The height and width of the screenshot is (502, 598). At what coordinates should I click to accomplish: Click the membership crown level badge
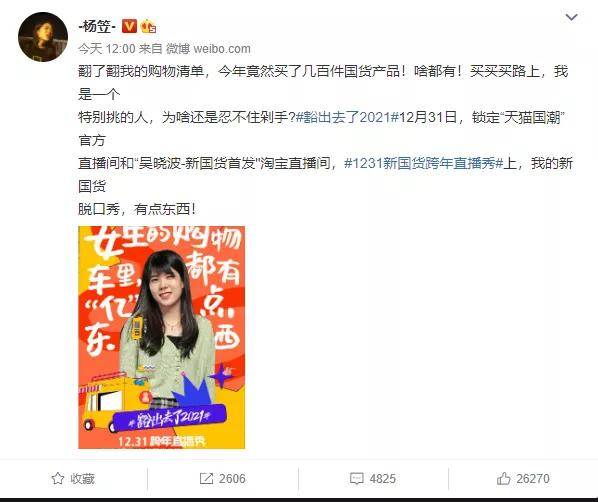(148, 27)
